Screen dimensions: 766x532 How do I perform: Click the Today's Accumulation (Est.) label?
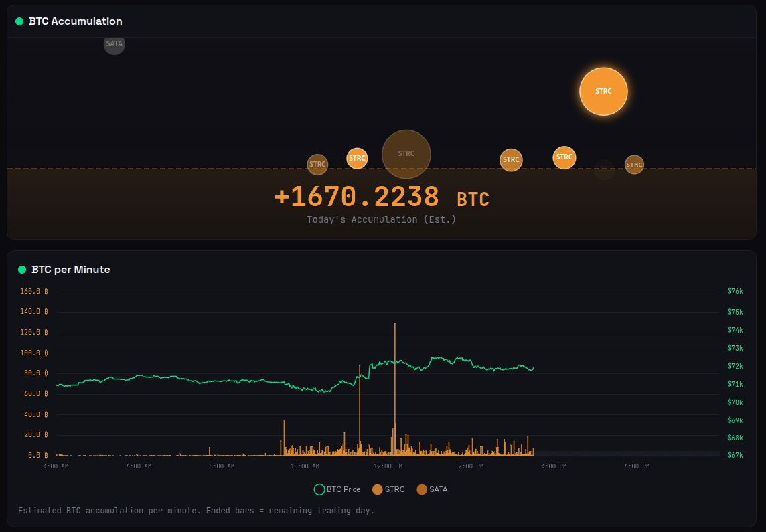pyautogui.click(x=382, y=219)
